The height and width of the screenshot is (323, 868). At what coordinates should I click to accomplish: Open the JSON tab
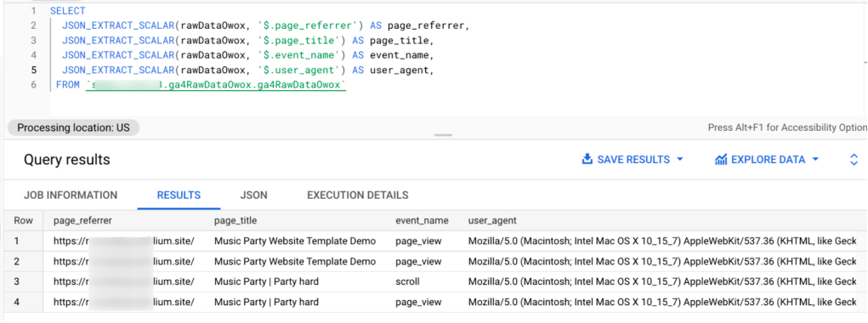253,195
